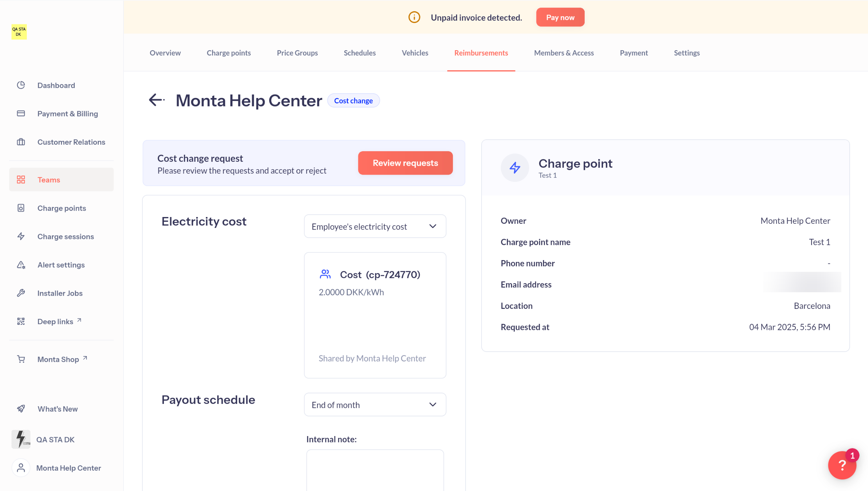Click the back arrow icon

click(x=156, y=100)
